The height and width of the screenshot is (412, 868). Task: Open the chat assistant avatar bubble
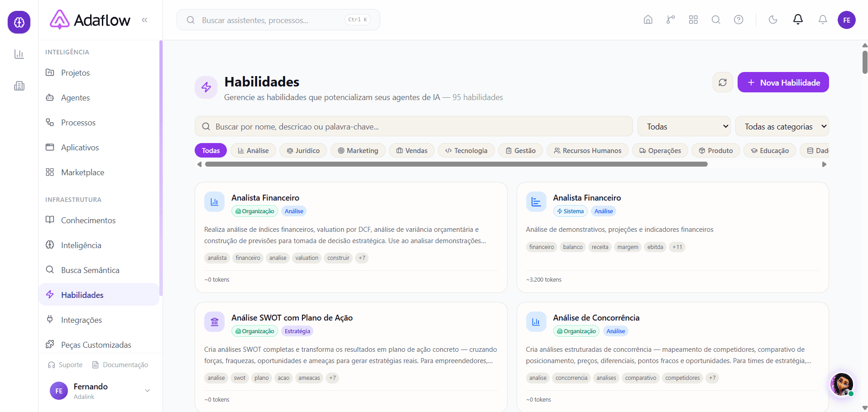coord(842,384)
